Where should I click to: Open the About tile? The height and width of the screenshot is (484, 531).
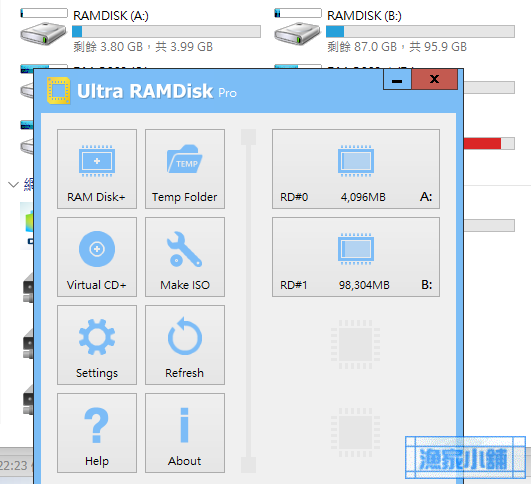tap(185, 433)
